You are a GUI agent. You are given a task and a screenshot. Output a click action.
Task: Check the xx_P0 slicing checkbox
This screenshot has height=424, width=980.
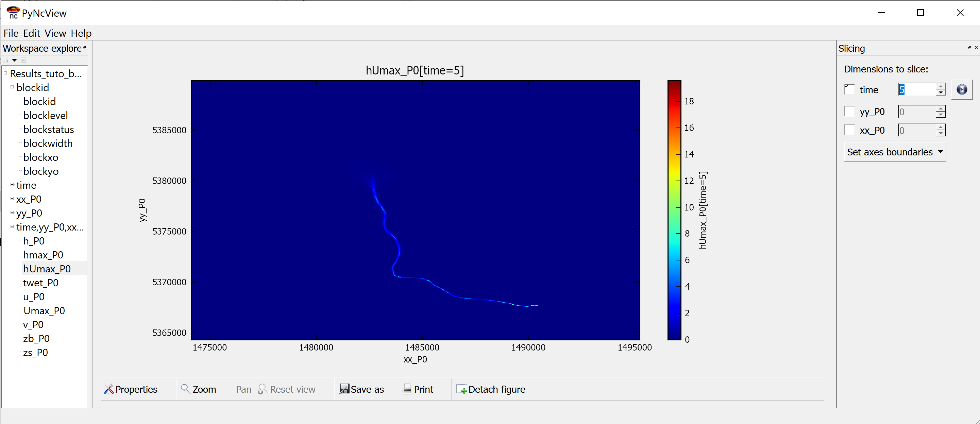point(849,130)
